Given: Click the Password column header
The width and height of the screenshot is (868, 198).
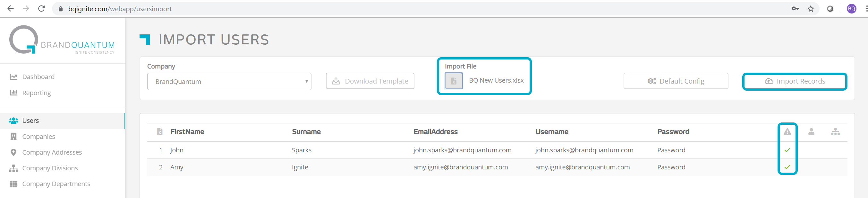Looking at the screenshot, I should [673, 132].
